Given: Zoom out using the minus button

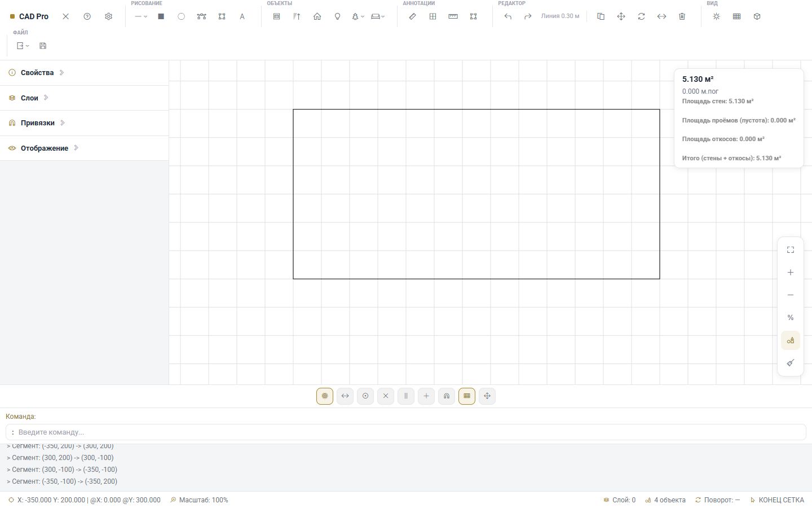Looking at the screenshot, I should (790, 295).
